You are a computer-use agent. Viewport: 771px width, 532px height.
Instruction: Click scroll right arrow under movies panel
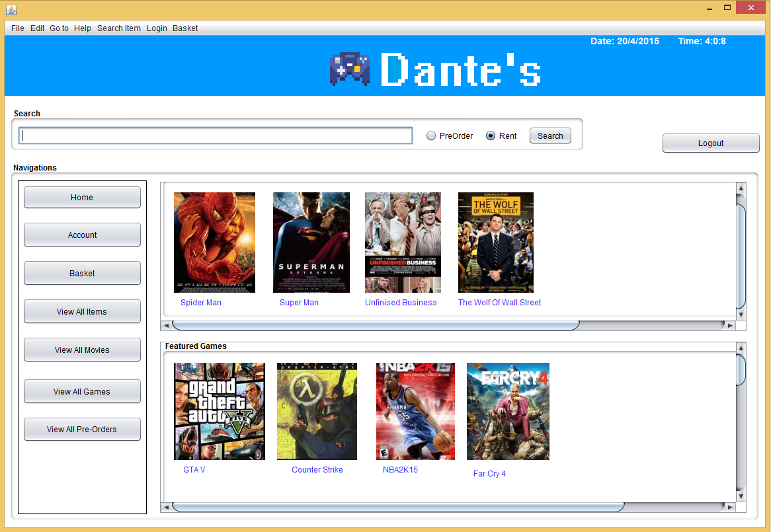pyautogui.click(x=730, y=325)
